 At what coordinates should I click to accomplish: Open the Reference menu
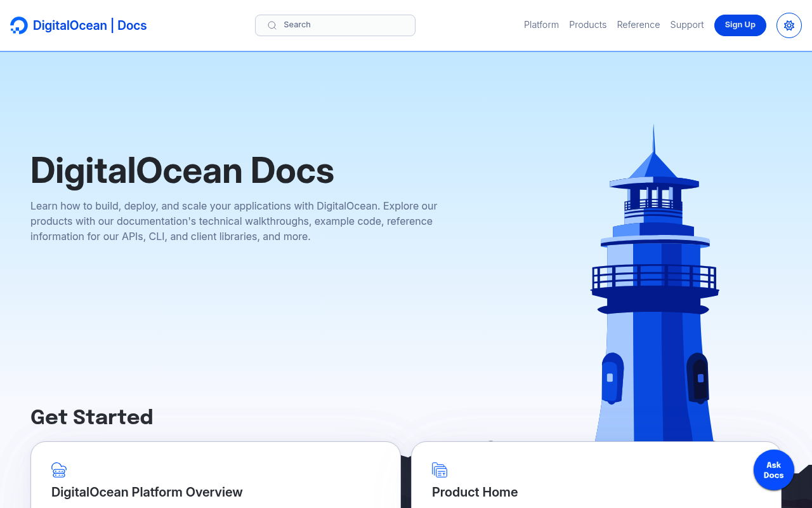(x=638, y=25)
